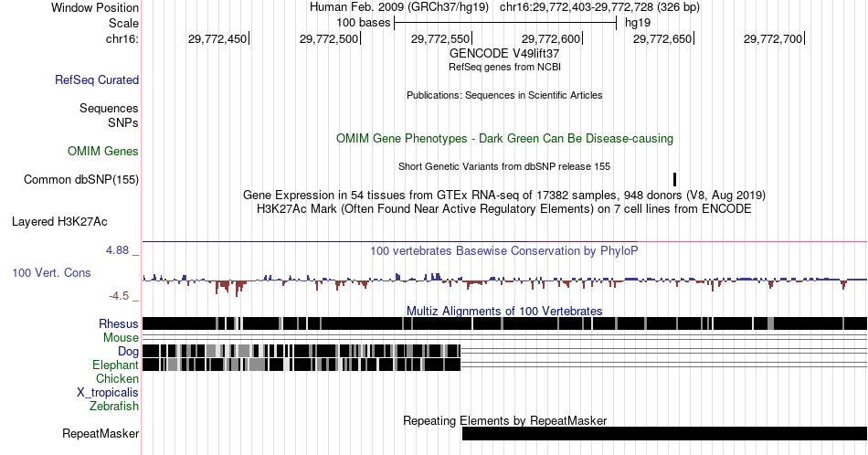Click '100 vertebrates Basewise Conservation by PhyloP' title
Screen dimensions: 868x455
click(504, 250)
